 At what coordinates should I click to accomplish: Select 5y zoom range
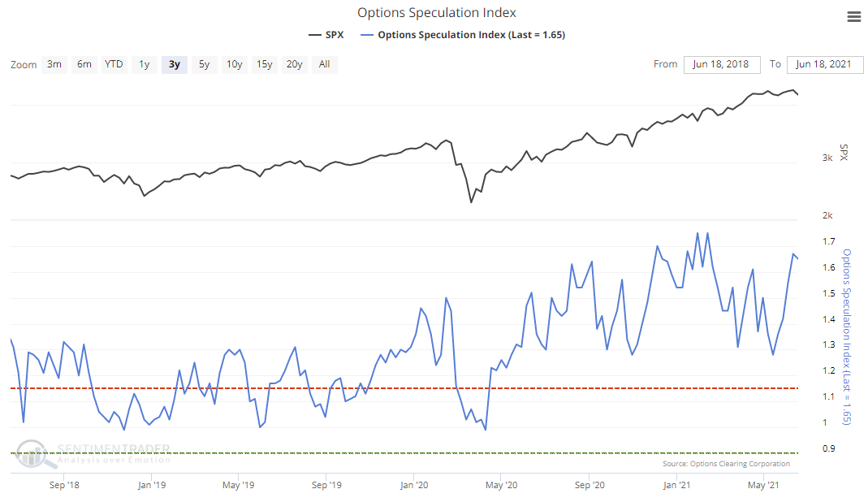pos(204,64)
